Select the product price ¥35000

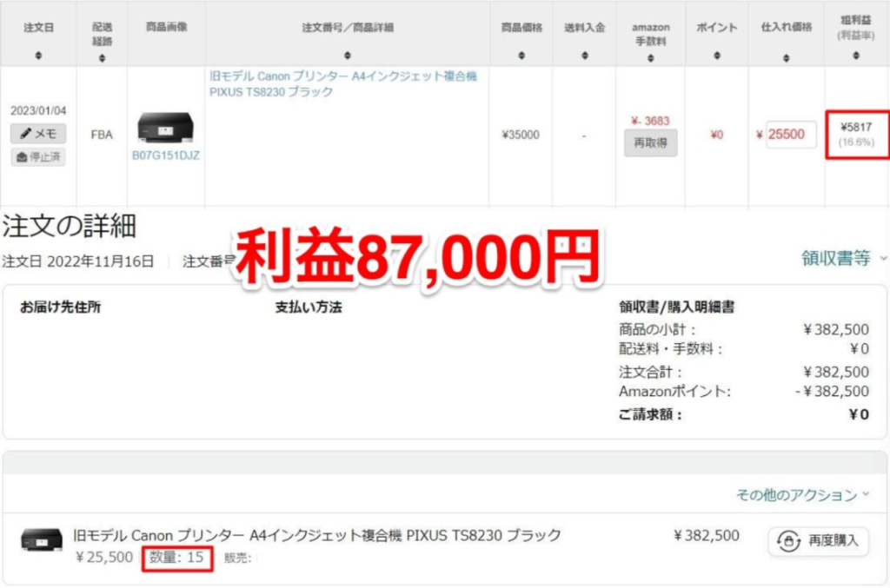pyautogui.click(x=521, y=135)
